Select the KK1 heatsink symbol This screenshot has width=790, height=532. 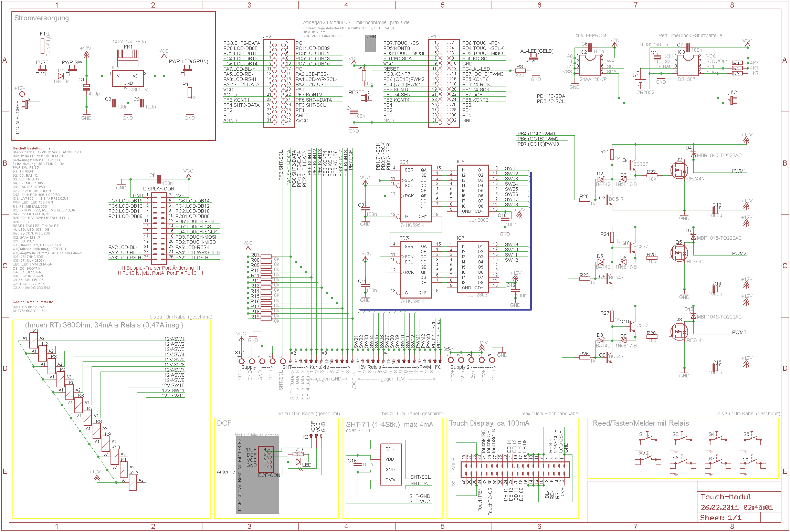coord(127,55)
